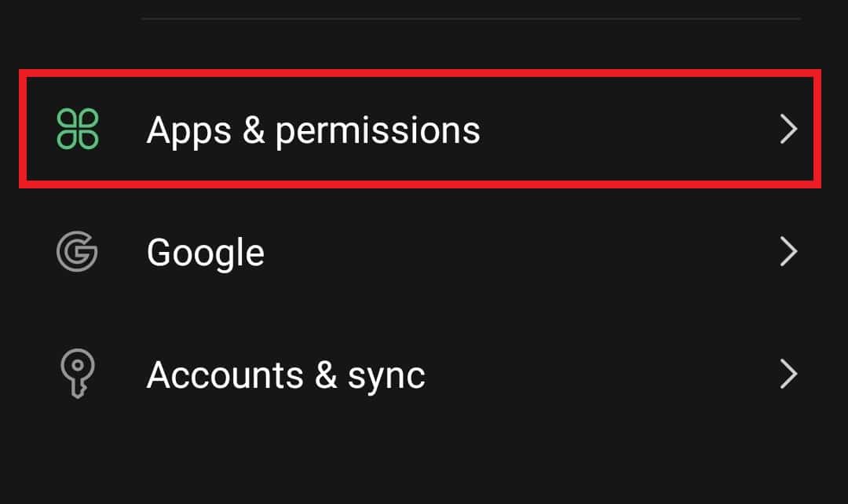Click the word "permissions" in the first row
The image size is (848, 504).
(x=378, y=132)
